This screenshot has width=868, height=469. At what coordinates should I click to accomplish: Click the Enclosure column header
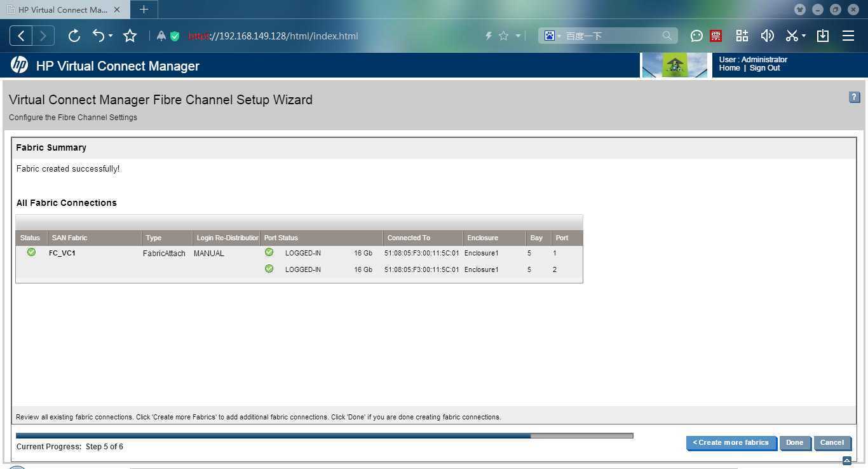pyautogui.click(x=494, y=238)
